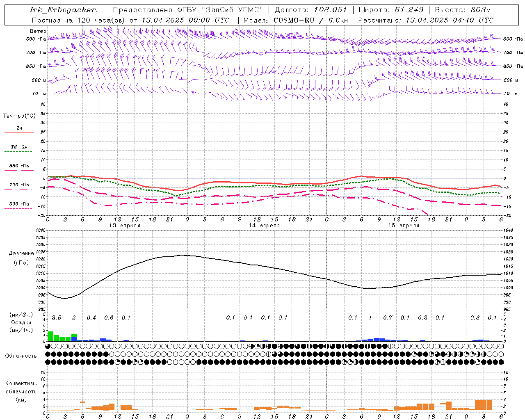Image resolution: width=525 pixels, height=420 pixels.
Task: Click the Конвективн. облачность panel label
Action: coord(21,391)
